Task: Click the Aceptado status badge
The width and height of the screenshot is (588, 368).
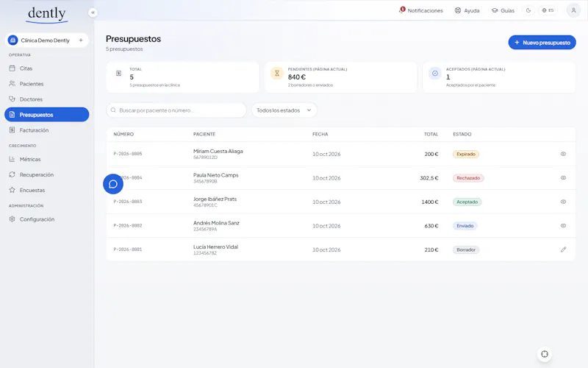Action: pyautogui.click(x=467, y=202)
